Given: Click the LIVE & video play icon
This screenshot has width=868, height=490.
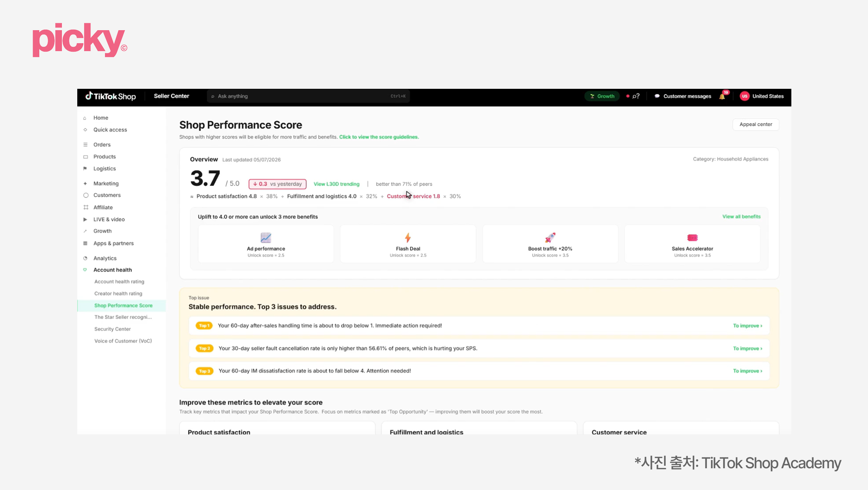Looking at the screenshot, I should coord(85,220).
